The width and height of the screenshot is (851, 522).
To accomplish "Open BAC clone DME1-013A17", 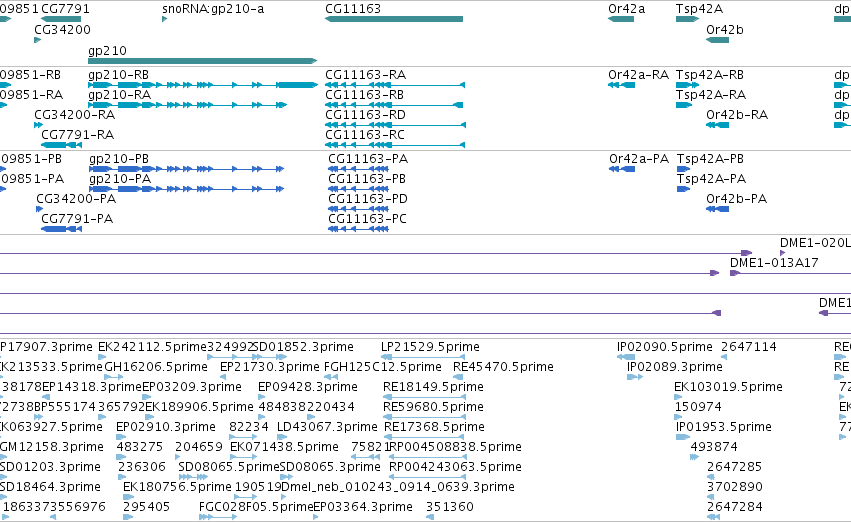I will tap(774, 263).
